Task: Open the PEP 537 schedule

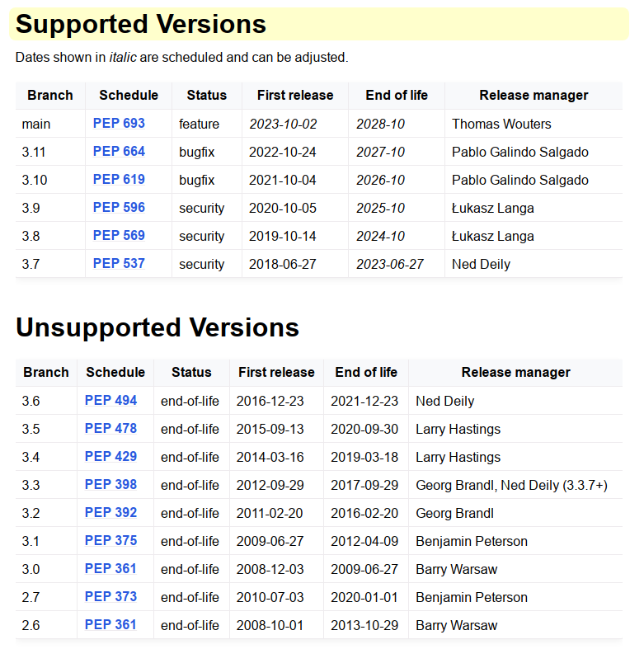Action: [x=119, y=264]
